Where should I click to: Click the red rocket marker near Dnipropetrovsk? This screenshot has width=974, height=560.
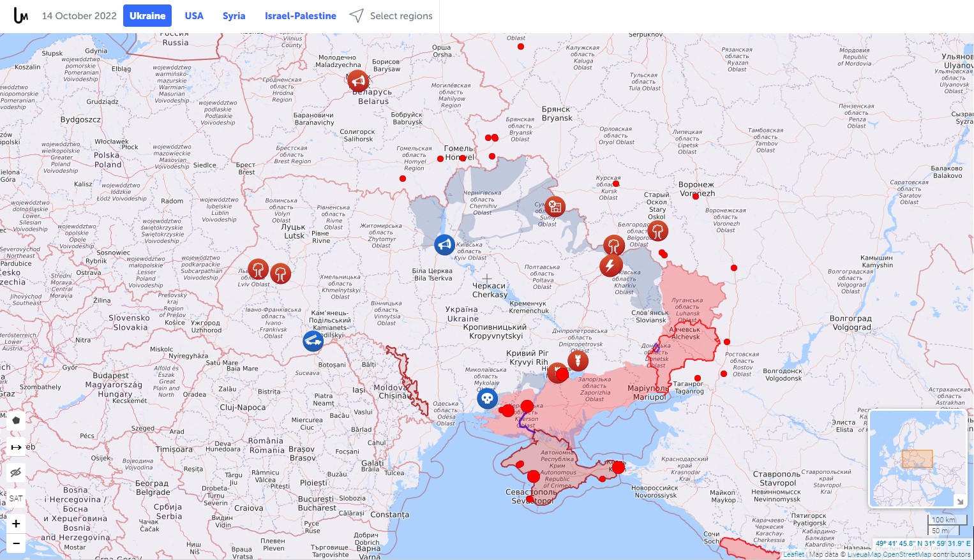[x=578, y=361]
